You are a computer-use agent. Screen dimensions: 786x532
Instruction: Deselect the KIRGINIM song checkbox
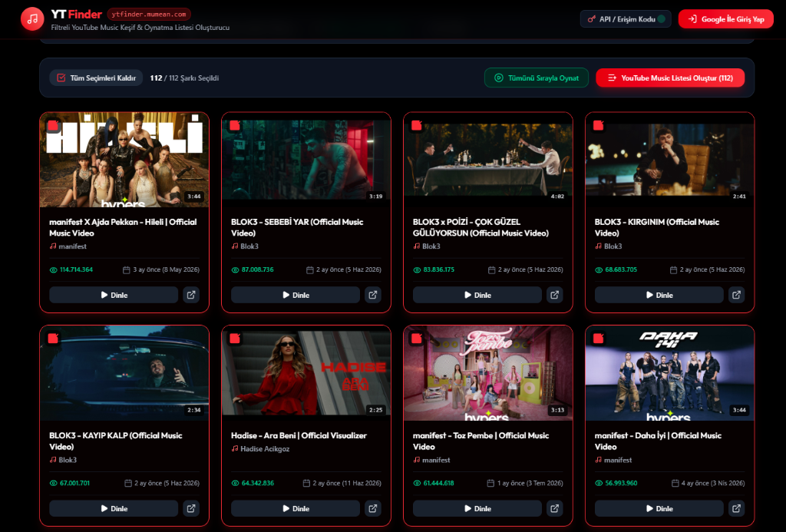pos(599,125)
